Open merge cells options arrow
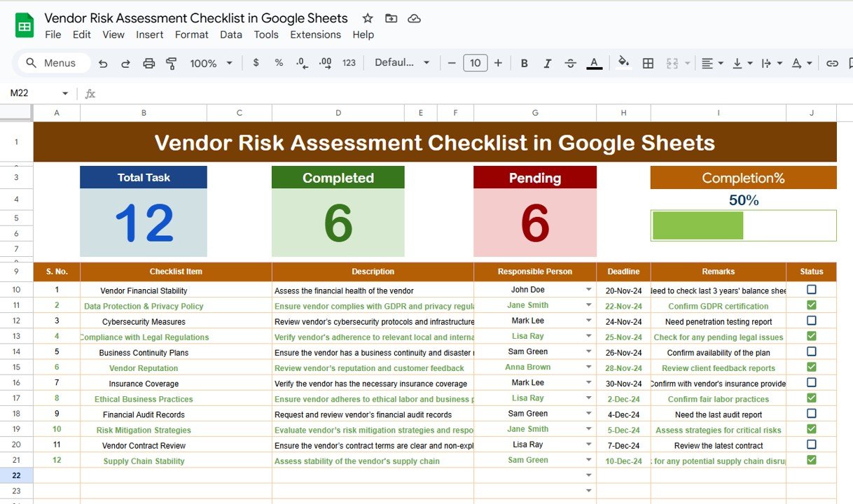 (x=687, y=63)
